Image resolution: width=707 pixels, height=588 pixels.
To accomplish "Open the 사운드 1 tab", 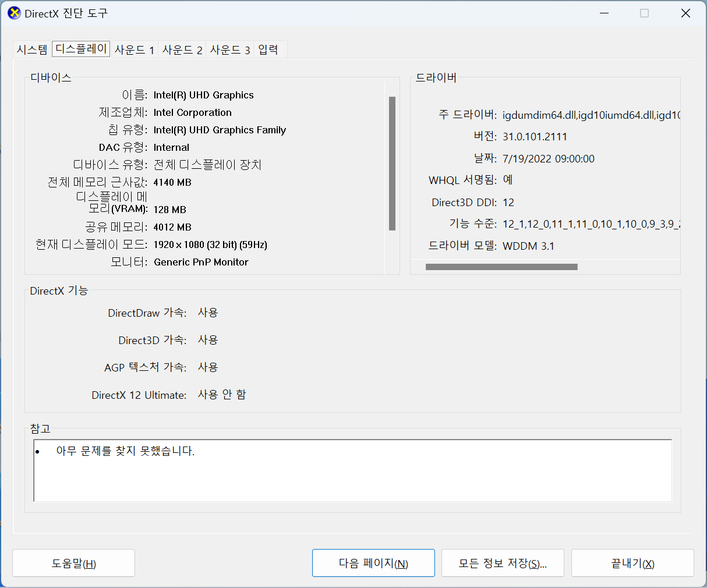I will [x=134, y=49].
